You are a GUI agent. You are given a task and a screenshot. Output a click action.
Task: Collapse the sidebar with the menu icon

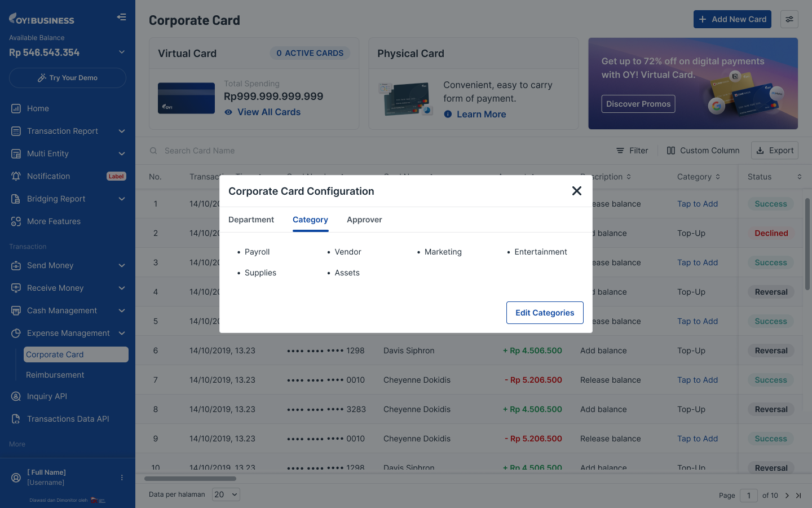tap(121, 17)
